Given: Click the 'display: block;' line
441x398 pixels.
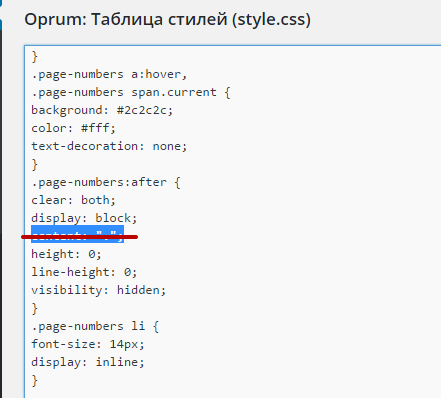Looking at the screenshot, I should (x=84, y=218).
